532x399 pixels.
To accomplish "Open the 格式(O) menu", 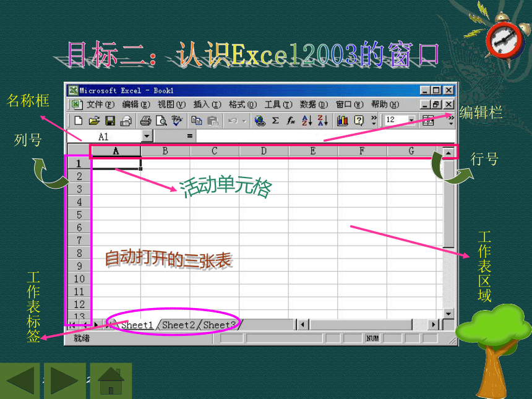I will 242,105.
